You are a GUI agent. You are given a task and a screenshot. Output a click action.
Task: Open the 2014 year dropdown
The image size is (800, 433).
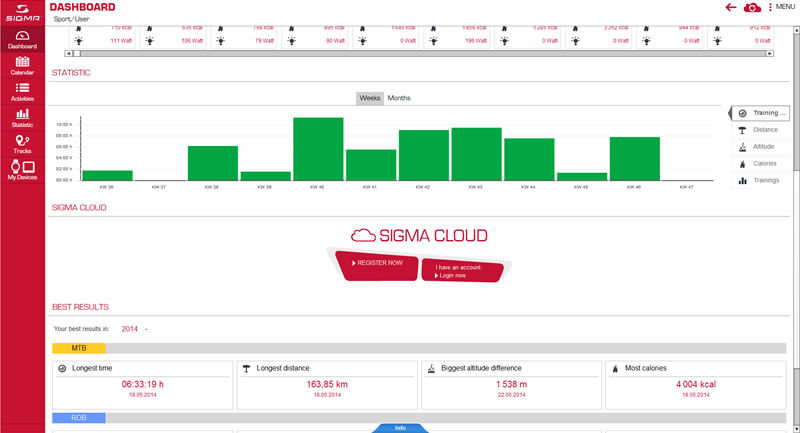click(134, 329)
